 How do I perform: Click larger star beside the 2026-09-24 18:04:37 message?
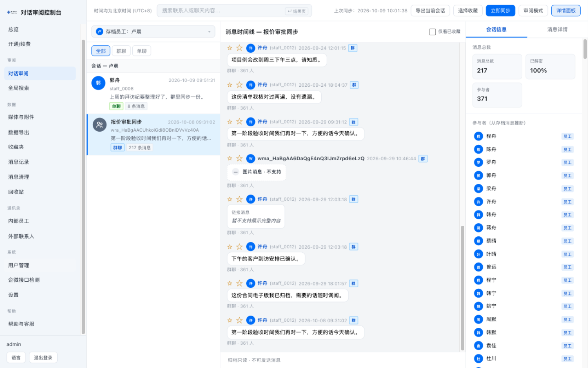point(239,85)
